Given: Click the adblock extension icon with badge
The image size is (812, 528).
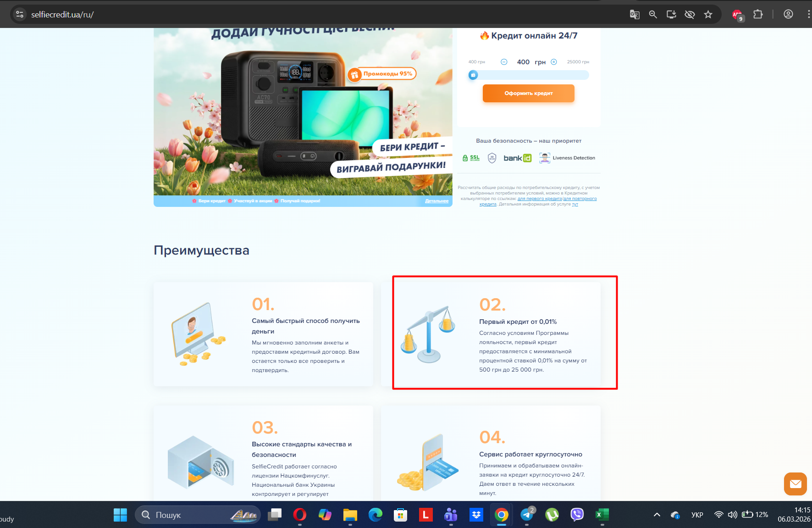Looking at the screenshot, I should point(737,15).
